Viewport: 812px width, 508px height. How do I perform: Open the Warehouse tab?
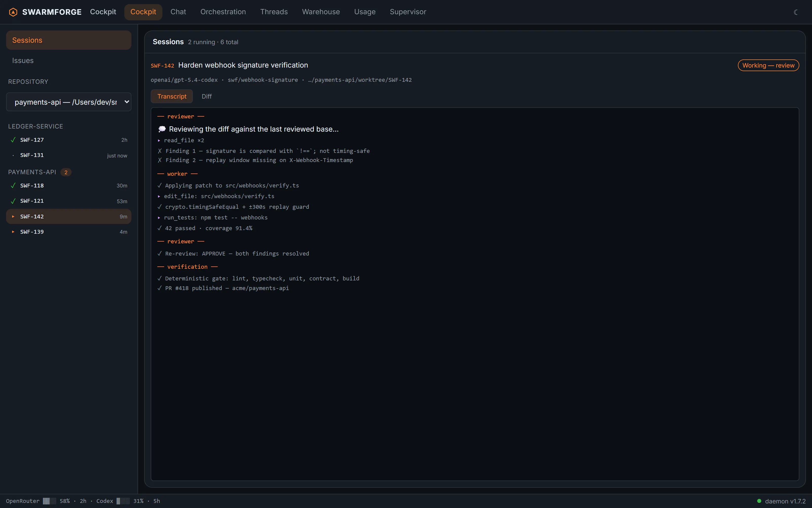(x=321, y=12)
